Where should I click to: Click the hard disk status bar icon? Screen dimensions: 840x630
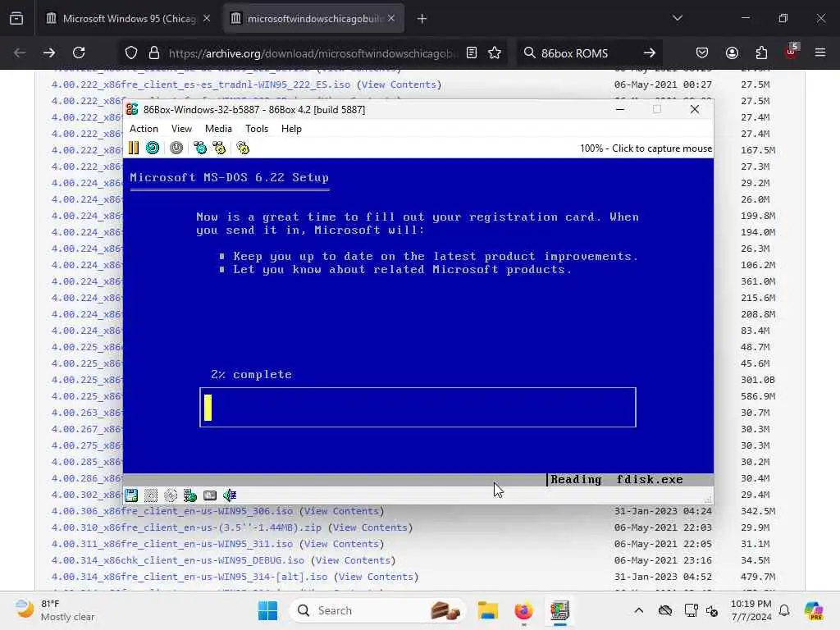[x=210, y=495]
